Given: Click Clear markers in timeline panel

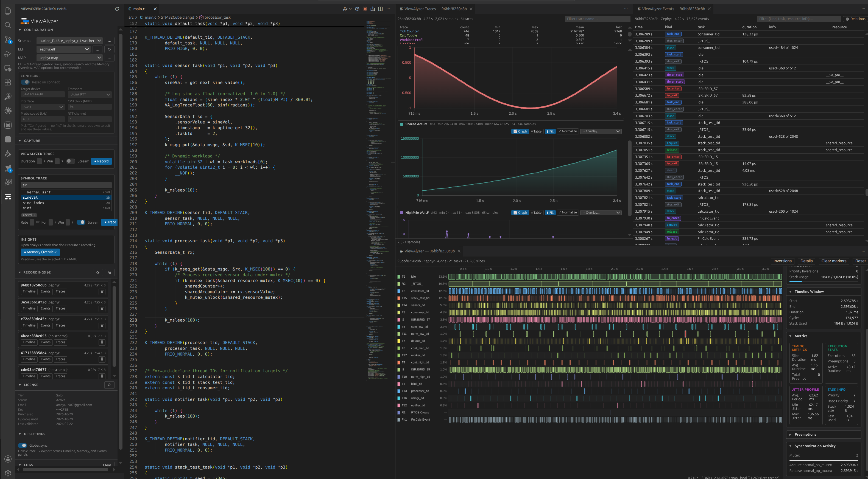Looking at the screenshot, I should coord(834,261).
